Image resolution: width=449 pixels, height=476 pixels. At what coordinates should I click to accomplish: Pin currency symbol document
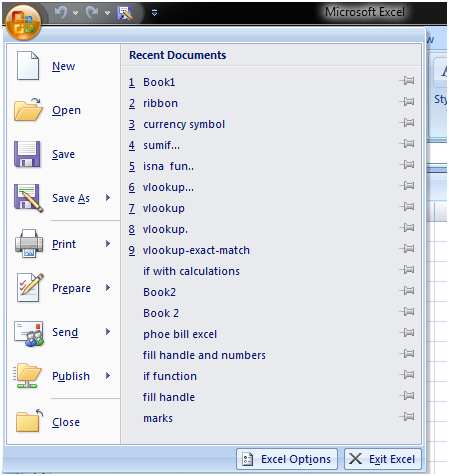pyautogui.click(x=407, y=123)
